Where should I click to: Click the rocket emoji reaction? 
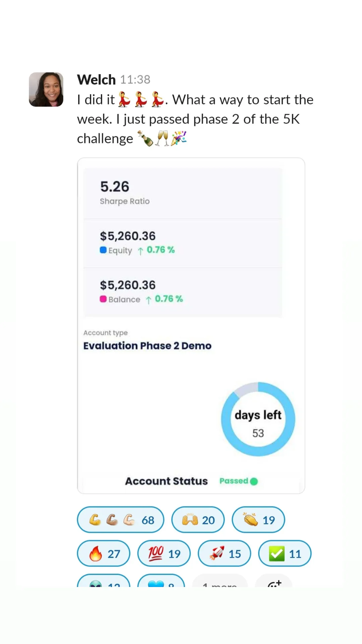224,553
